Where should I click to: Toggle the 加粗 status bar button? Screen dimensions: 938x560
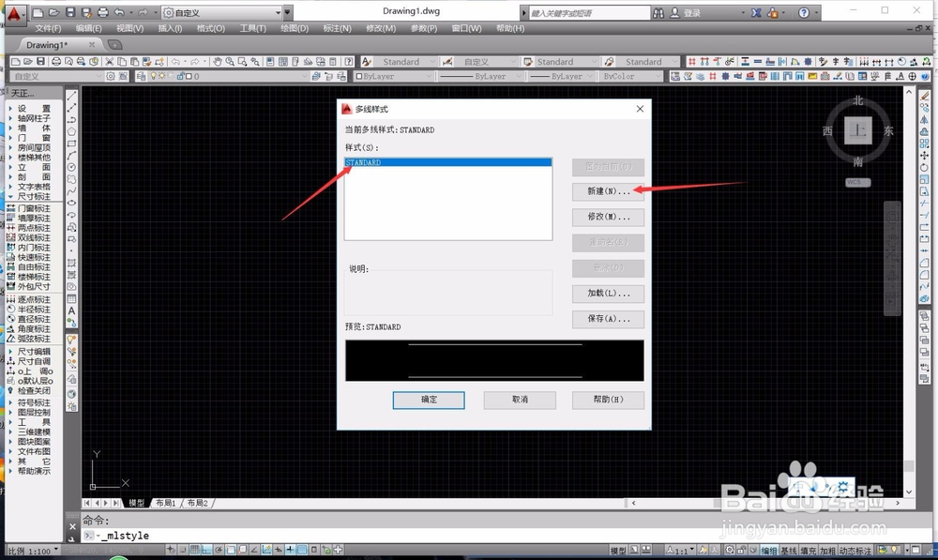click(x=827, y=551)
